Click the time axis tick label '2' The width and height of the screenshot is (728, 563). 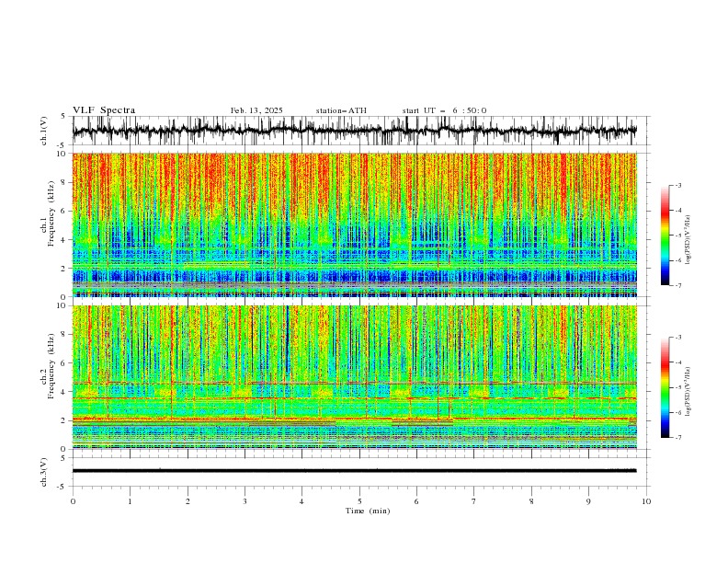click(x=188, y=501)
